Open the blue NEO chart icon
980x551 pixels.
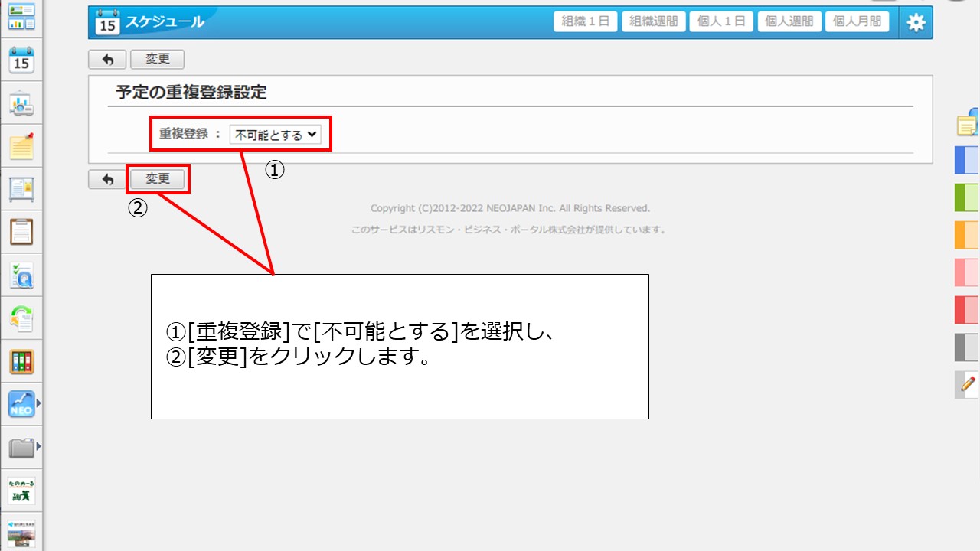point(21,404)
